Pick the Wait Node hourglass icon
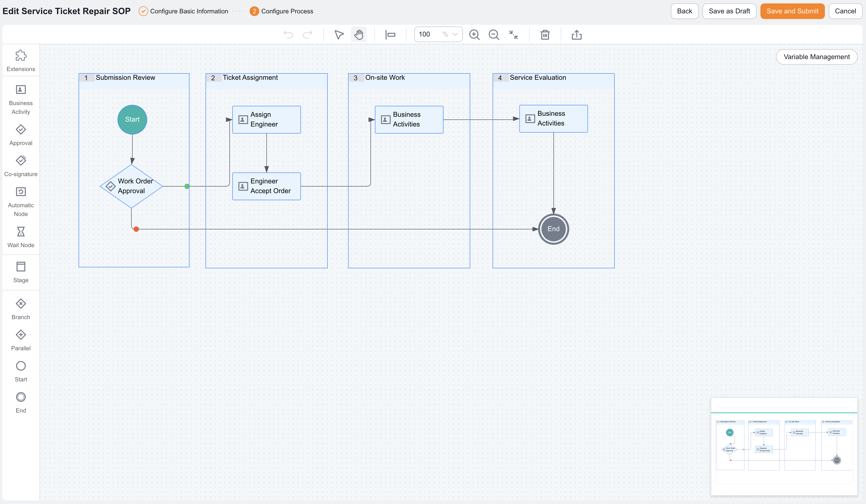This screenshot has height=504, width=866. (21, 232)
